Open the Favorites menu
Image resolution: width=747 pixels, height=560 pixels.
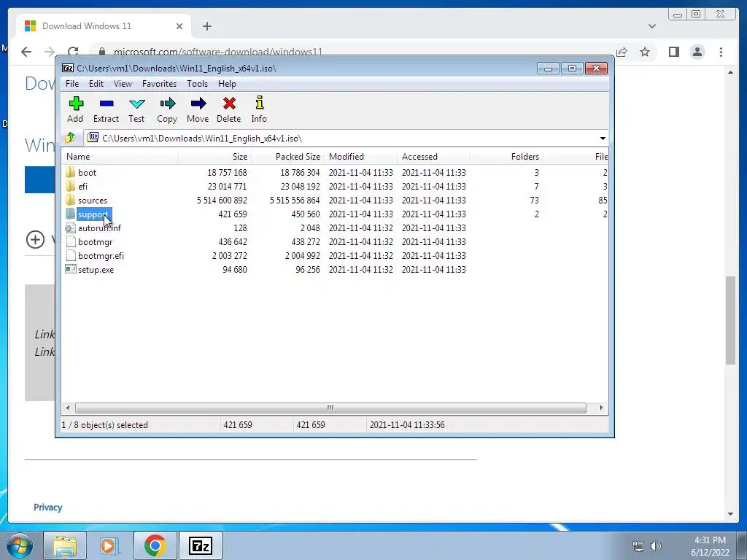pyautogui.click(x=160, y=84)
